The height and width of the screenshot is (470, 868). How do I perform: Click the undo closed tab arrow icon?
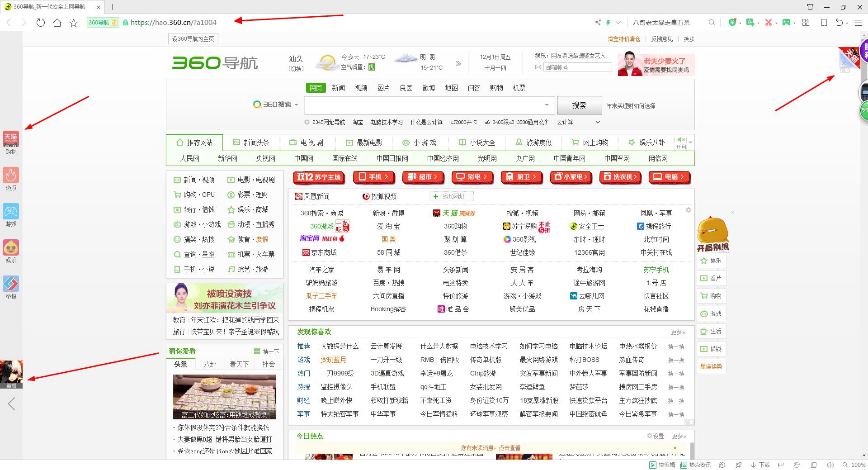pyautogui.click(x=839, y=22)
